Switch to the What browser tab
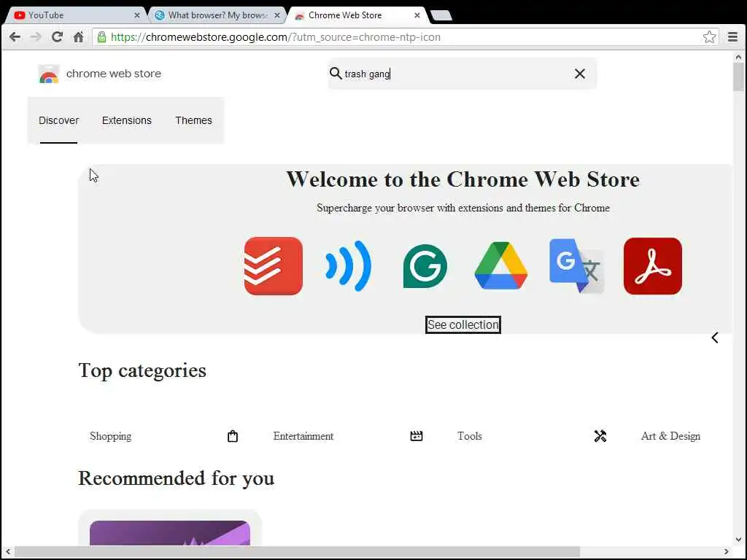Viewport: 747px width, 560px height. (x=217, y=15)
